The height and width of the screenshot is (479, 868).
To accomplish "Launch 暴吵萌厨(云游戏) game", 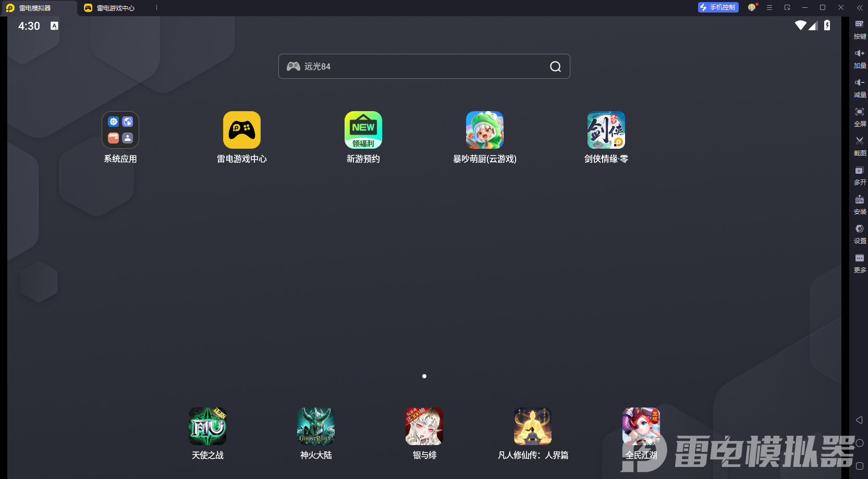I will click(485, 130).
